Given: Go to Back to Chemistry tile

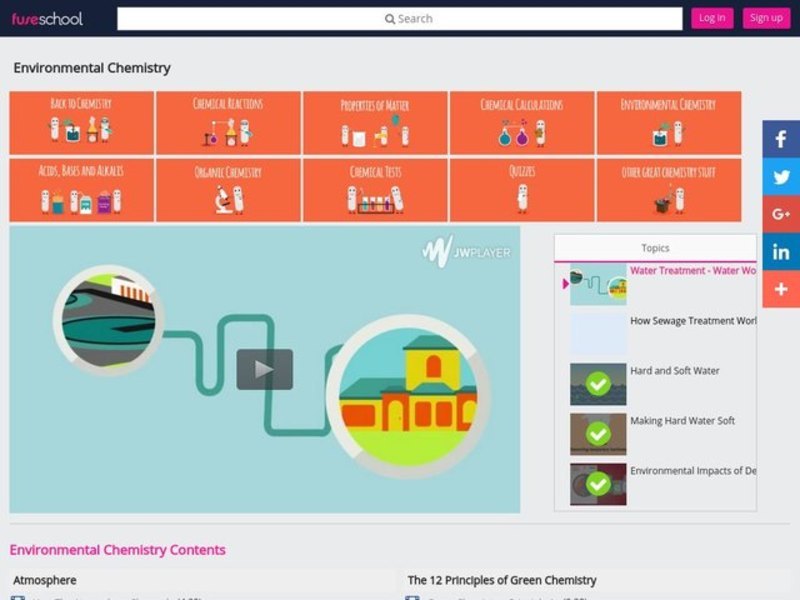Looking at the screenshot, I should click(81, 123).
